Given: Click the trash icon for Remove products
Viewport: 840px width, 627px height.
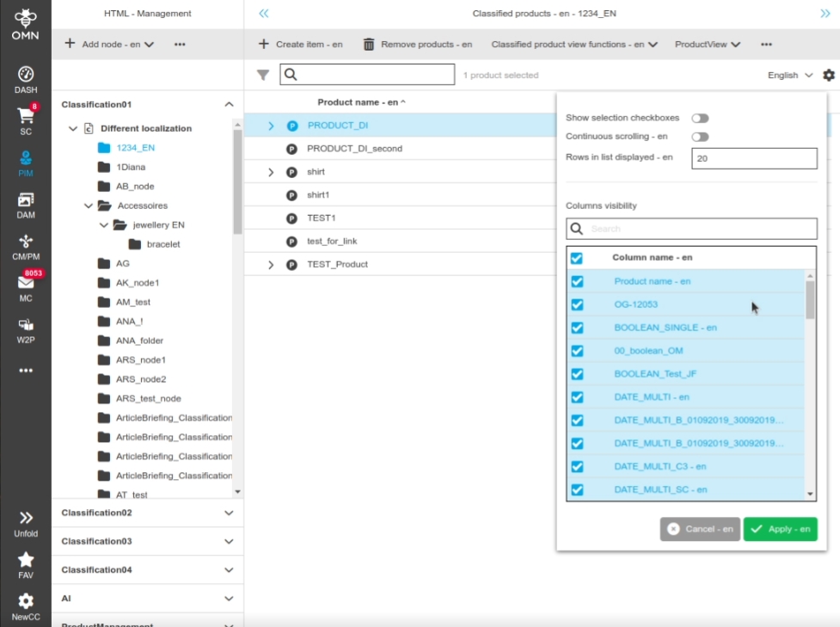Looking at the screenshot, I should 369,45.
